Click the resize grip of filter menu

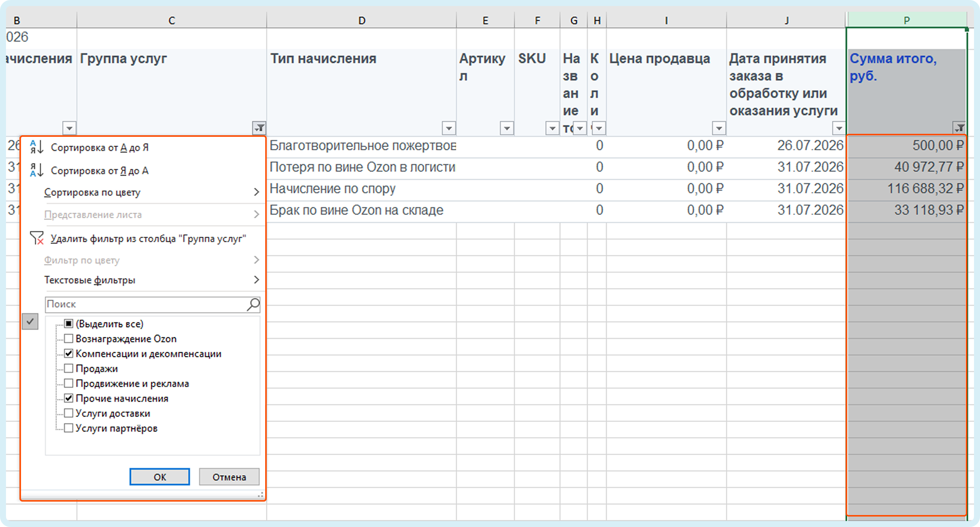click(260, 495)
